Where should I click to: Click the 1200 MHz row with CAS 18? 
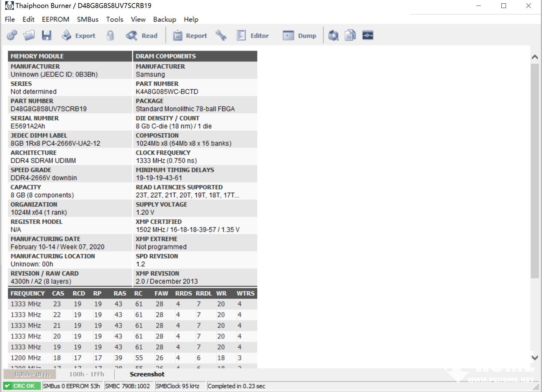pyautogui.click(x=133, y=358)
